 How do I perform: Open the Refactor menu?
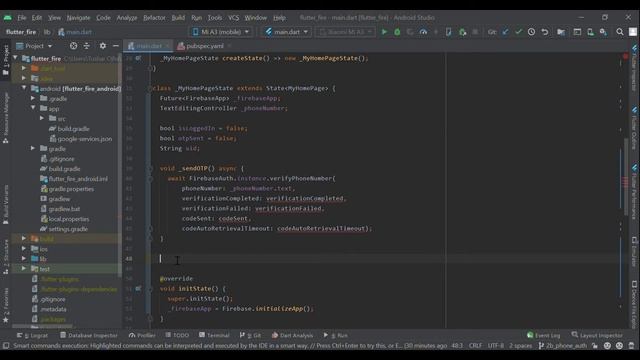(x=154, y=18)
